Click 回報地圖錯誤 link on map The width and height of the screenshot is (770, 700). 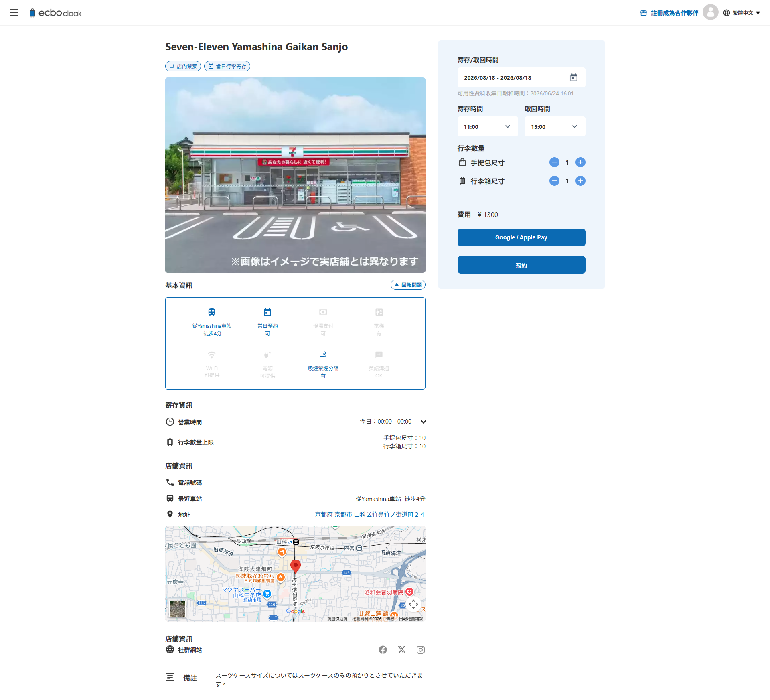pos(411,619)
